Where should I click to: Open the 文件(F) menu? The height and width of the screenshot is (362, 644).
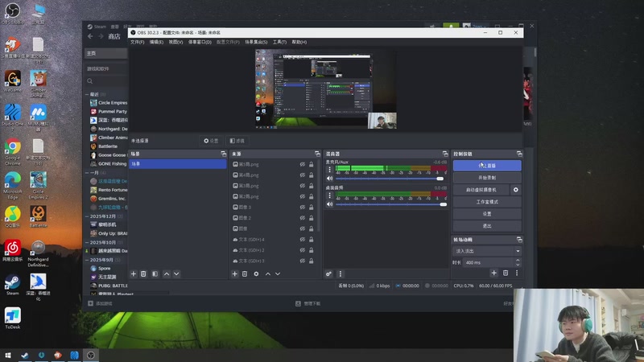tap(137, 42)
